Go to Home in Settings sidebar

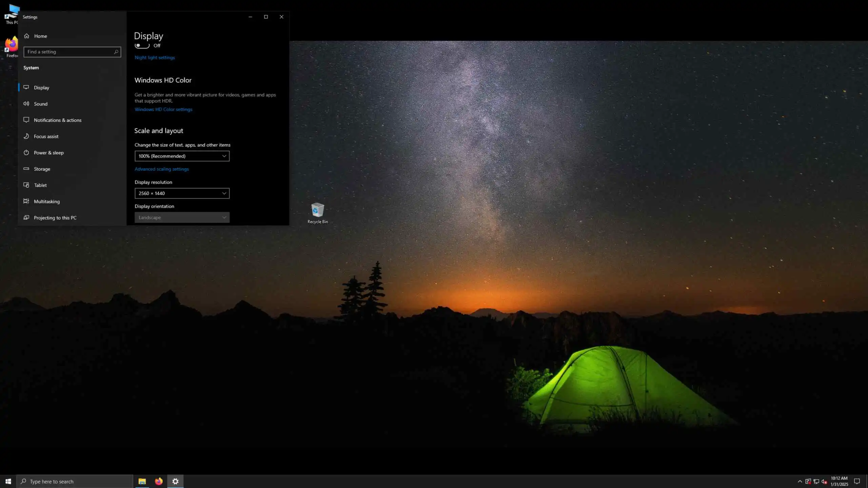tap(40, 36)
